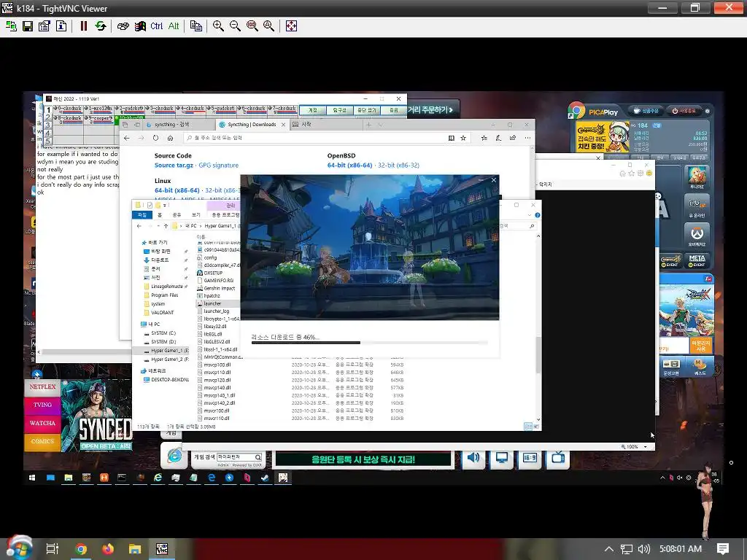
Task: Click PICAPlay speaker volume button
Action: coord(473,458)
